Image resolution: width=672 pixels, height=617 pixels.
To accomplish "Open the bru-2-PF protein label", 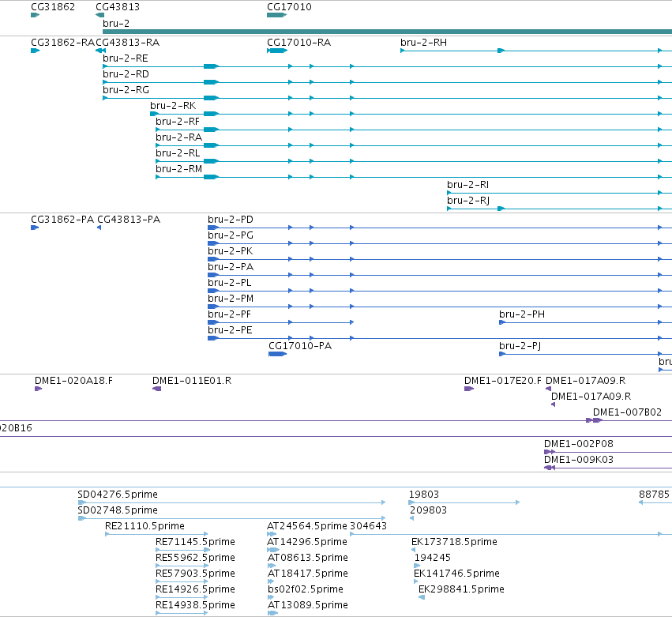I will [x=229, y=314].
